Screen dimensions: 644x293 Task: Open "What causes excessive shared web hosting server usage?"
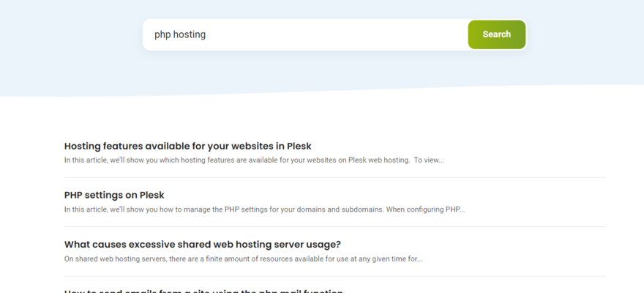[x=203, y=245]
